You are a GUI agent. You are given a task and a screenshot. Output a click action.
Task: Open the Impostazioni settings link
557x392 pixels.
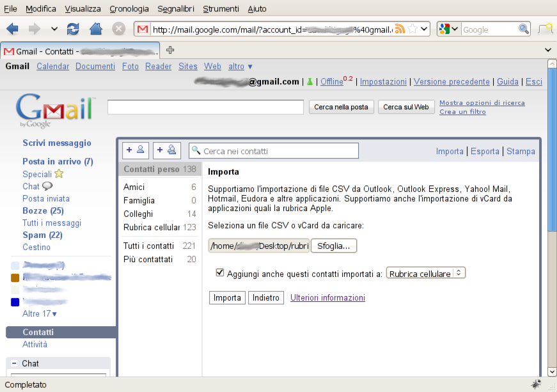coord(383,82)
